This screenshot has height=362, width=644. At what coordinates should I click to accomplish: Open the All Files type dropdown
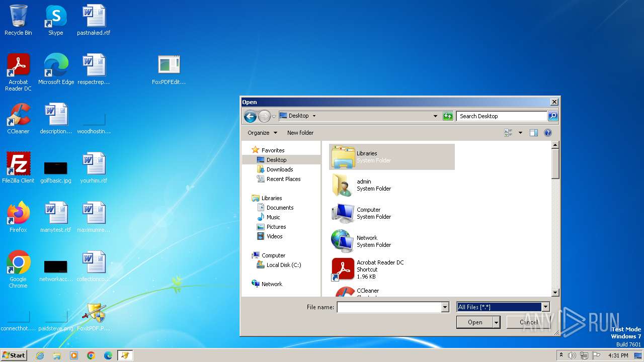(545, 307)
